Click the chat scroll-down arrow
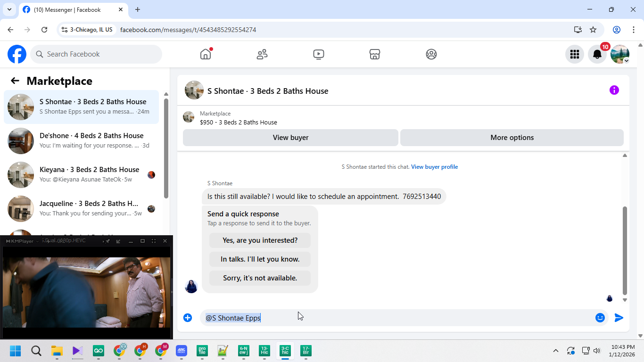 coord(625,300)
